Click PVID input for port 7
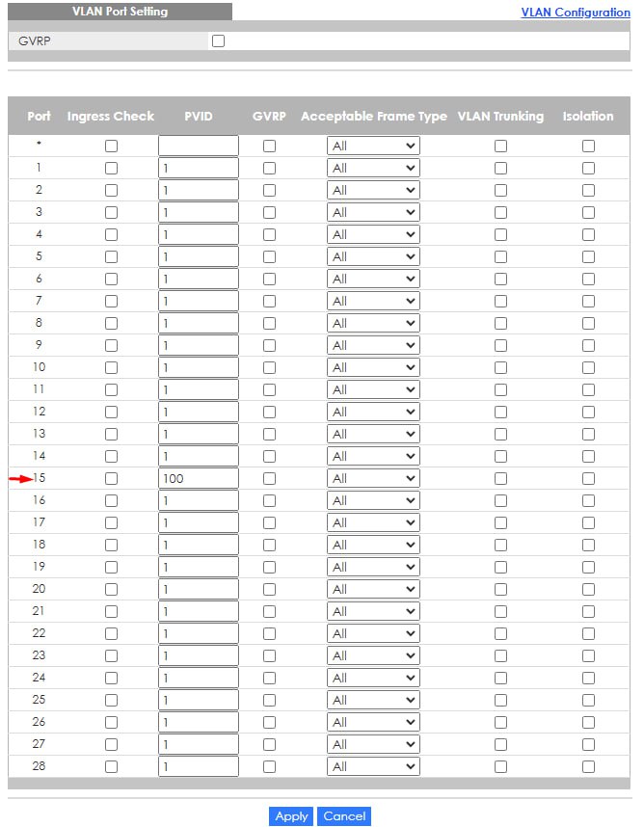644x827 pixels. (199, 301)
